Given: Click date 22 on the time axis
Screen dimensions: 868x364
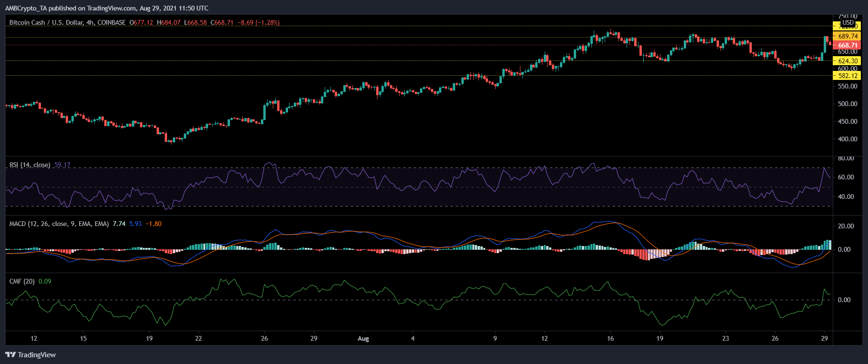Looking at the screenshot, I should coord(199,339).
